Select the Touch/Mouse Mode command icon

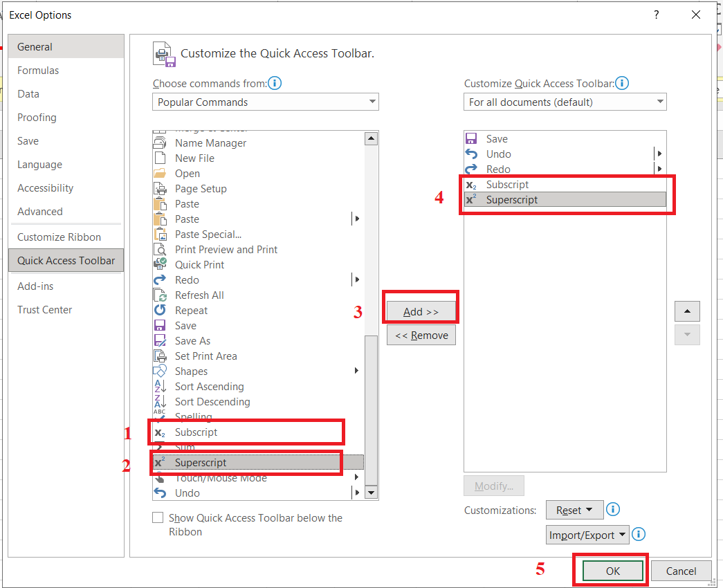click(x=160, y=478)
